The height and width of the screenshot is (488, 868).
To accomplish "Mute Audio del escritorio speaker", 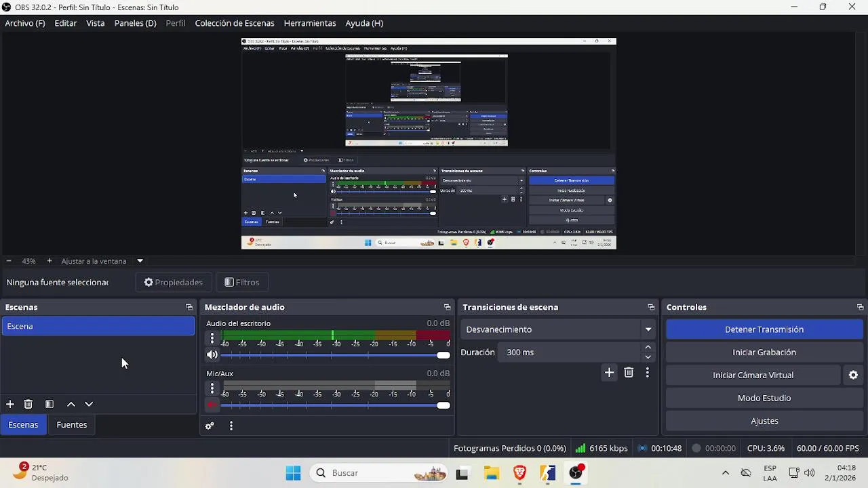I will pyautogui.click(x=212, y=354).
